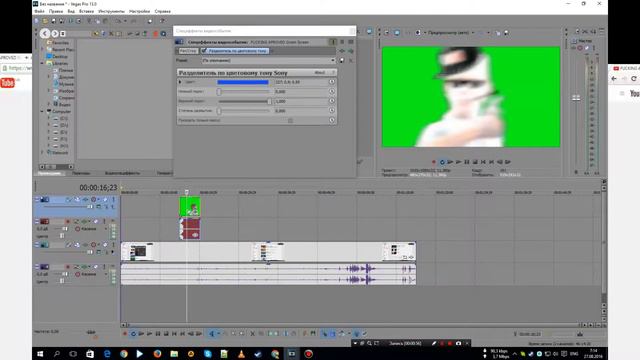640x360 pixels.
Task: Click the video preview image
Action: [471, 97]
